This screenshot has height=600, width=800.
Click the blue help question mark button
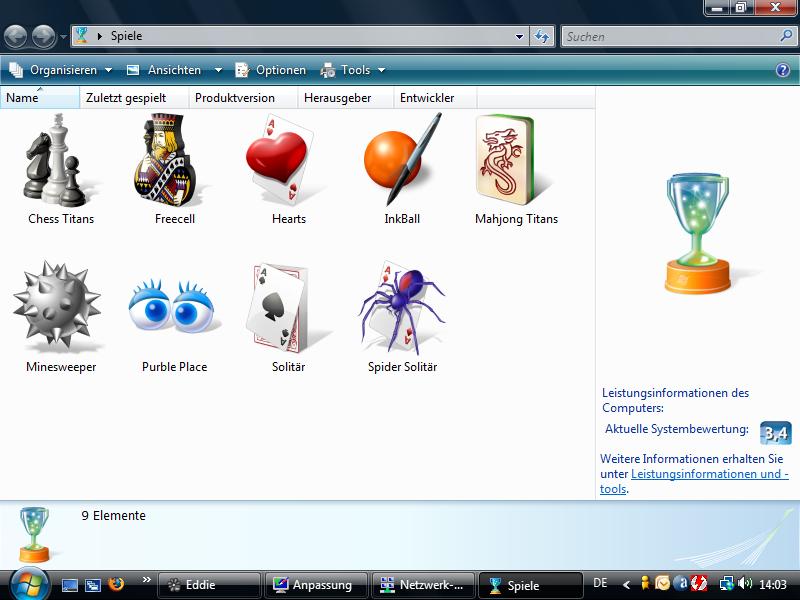[x=783, y=70]
